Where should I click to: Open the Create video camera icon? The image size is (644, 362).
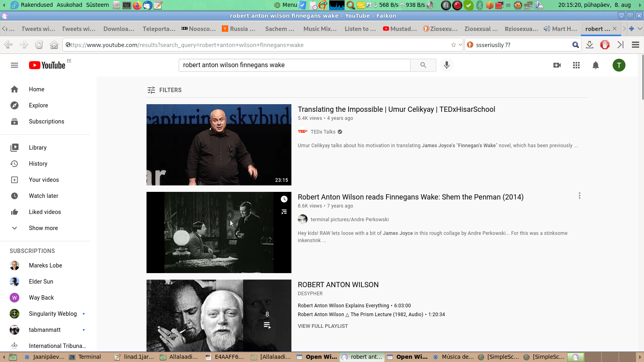[557, 65]
